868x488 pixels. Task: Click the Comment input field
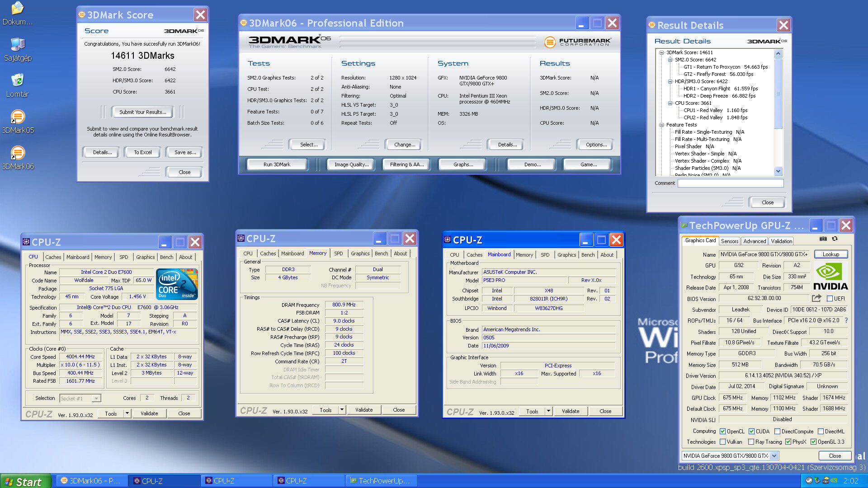730,183
